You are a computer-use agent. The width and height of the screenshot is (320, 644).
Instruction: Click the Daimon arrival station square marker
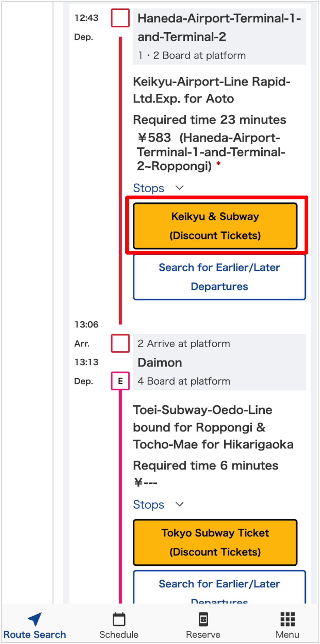coord(120,343)
